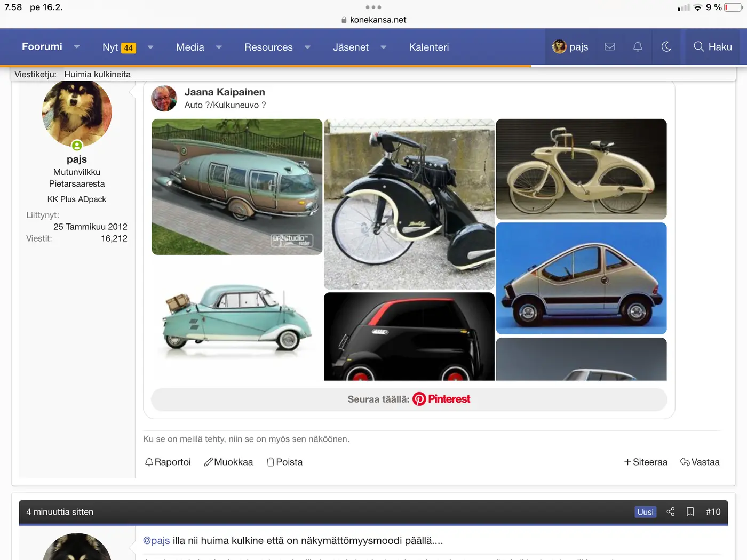Open the beige microcar on blue background image
The image size is (747, 560).
pyautogui.click(x=582, y=278)
